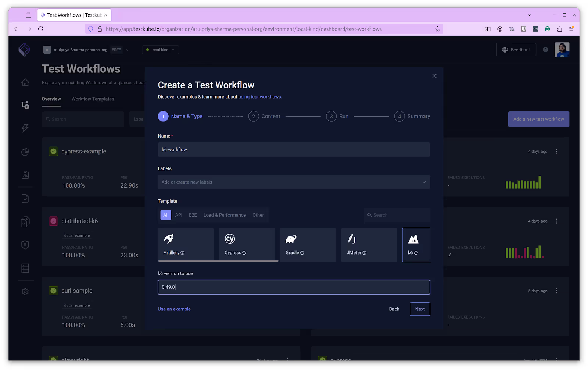Click the help question mark icon
588x370 pixels.
pyautogui.click(x=545, y=50)
